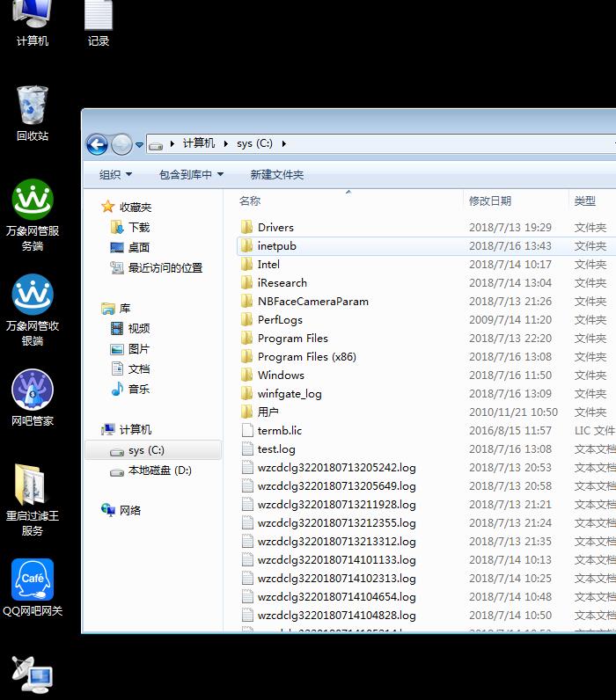616x700 pixels.
Task: Select 视频 library in navigation pane
Action: click(130, 329)
